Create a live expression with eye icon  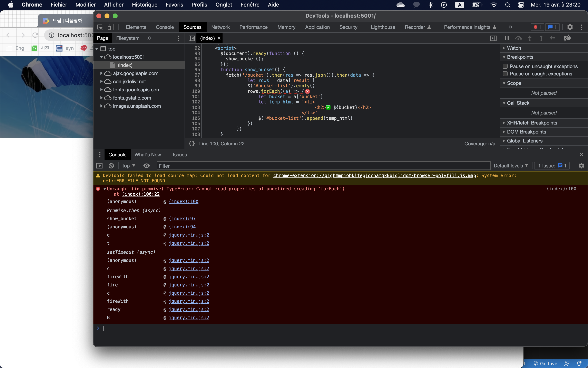click(x=147, y=166)
